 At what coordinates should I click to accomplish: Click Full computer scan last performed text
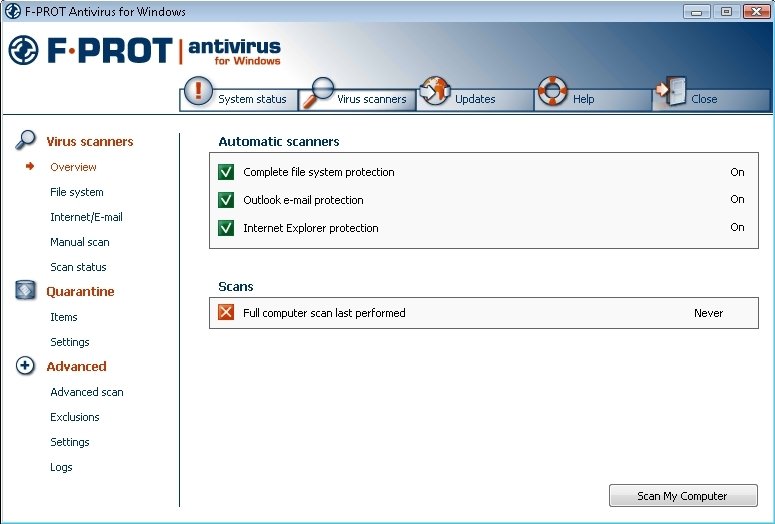point(324,313)
